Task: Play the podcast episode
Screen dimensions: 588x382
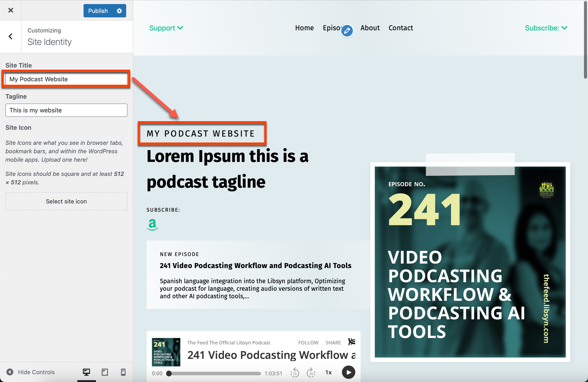Action: (x=349, y=372)
